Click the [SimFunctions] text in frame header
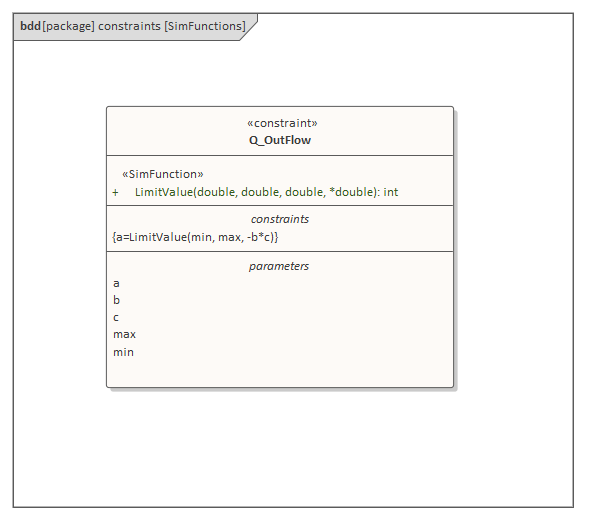Screen dimensions: 589x523 (x=205, y=26)
